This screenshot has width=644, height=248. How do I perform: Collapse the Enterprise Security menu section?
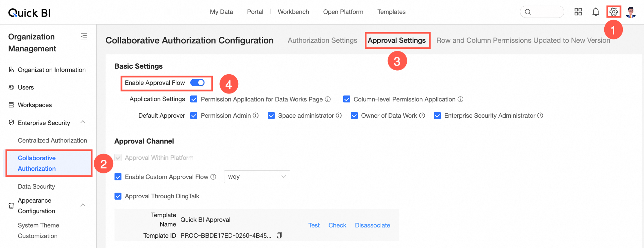(83, 122)
